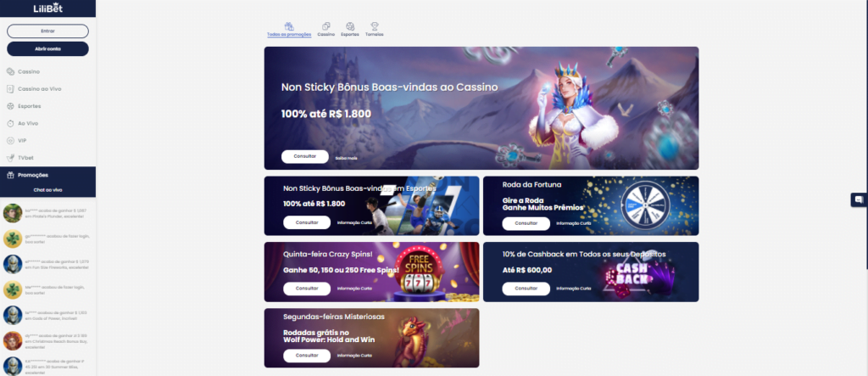
Task: Click the LiliBet logo
Action: [47, 8]
